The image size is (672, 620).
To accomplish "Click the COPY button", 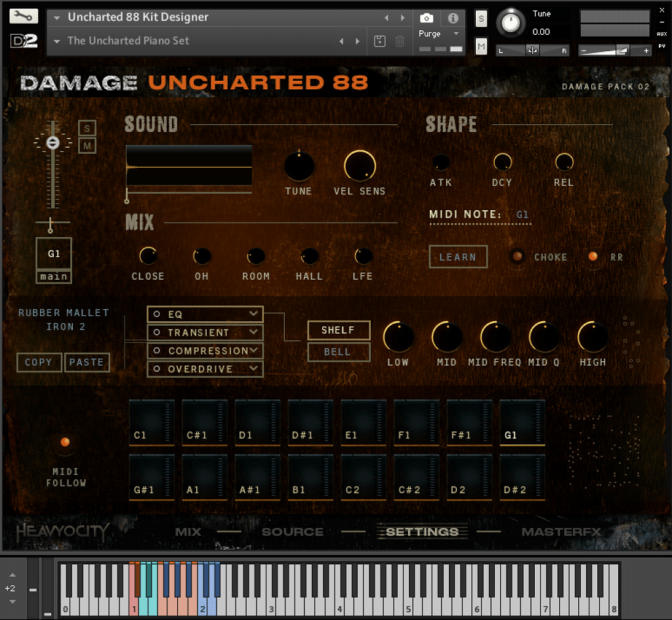I will (39, 363).
